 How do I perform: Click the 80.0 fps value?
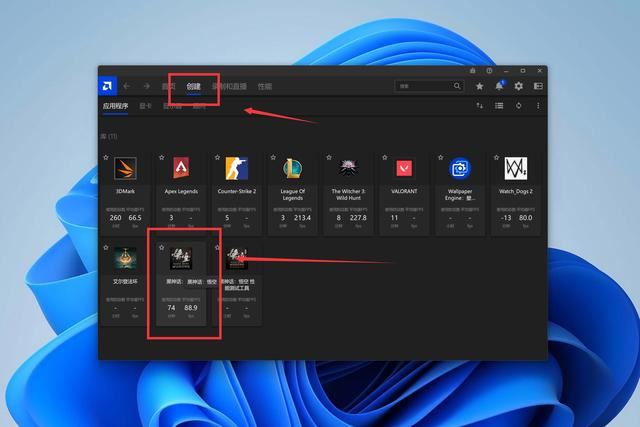pos(525,218)
